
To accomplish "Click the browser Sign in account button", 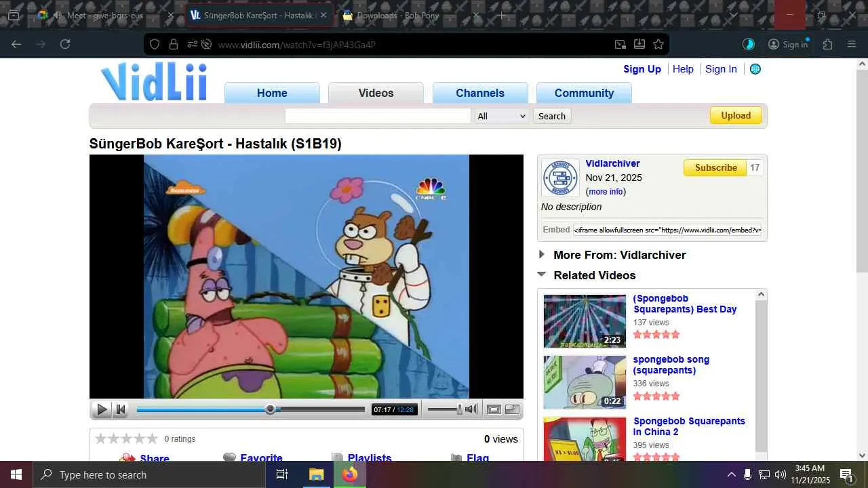I will coord(788,44).
